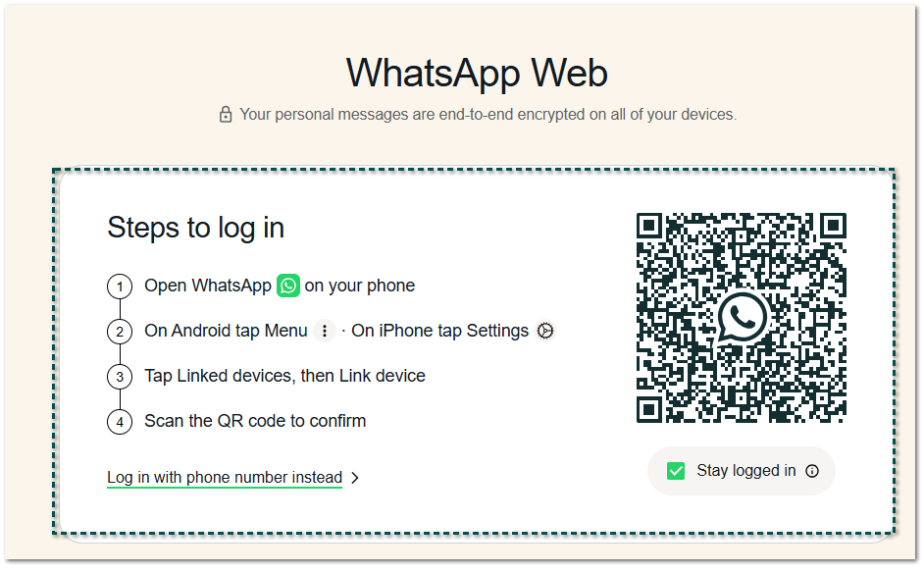This screenshot has height=573, width=924.
Task: Click the info icon beside Stay logged in
Action: (x=812, y=471)
